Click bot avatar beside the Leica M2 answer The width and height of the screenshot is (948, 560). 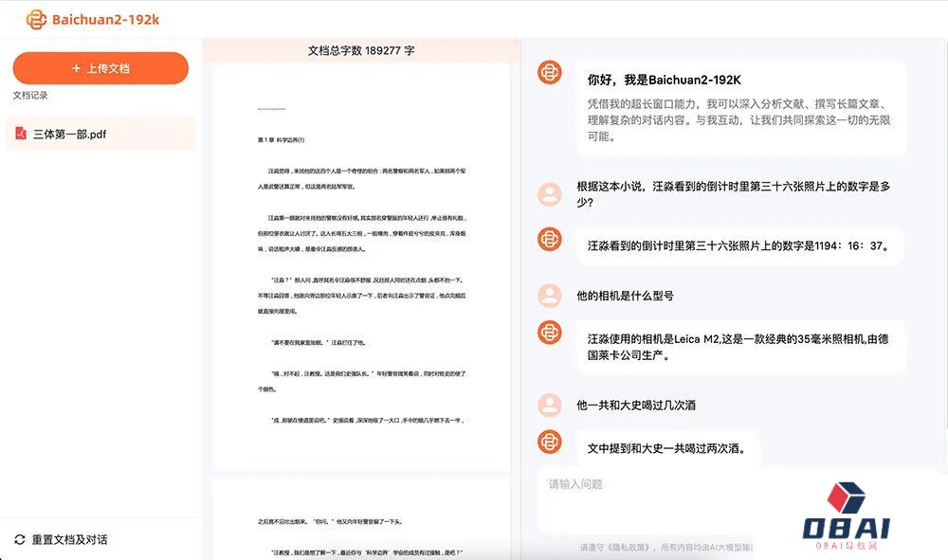point(550,332)
